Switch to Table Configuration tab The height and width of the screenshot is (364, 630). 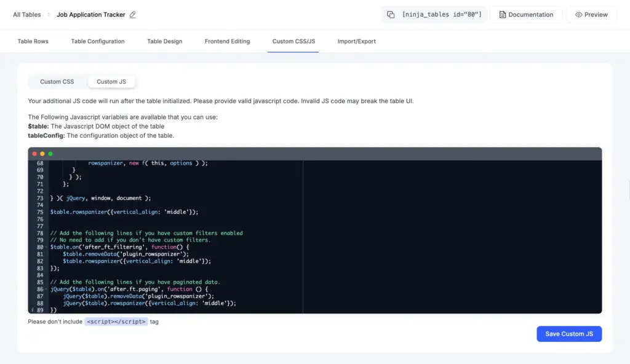(x=98, y=41)
